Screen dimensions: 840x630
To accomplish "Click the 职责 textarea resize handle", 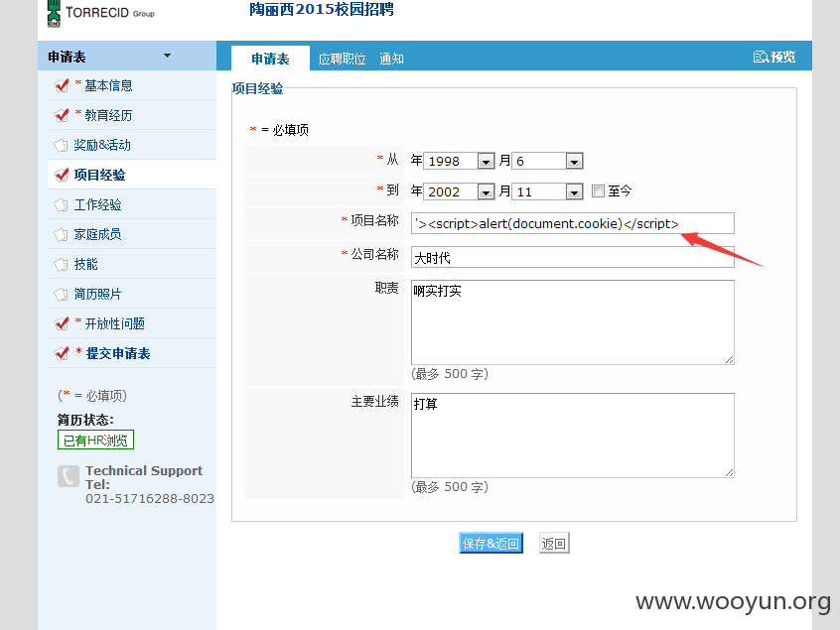I will tap(729, 360).
